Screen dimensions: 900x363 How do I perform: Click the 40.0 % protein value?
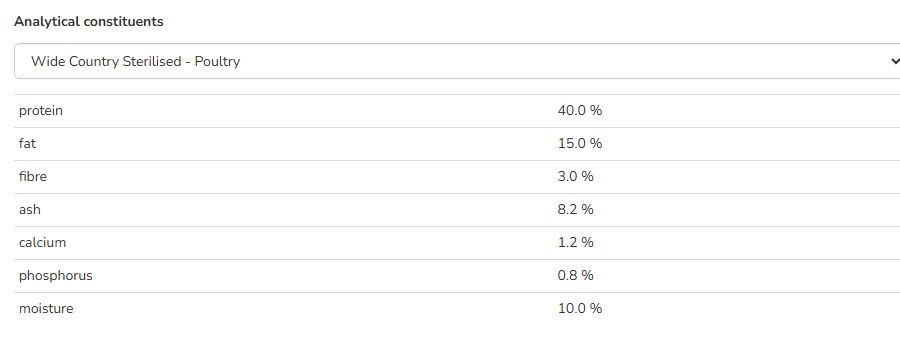click(x=580, y=110)
